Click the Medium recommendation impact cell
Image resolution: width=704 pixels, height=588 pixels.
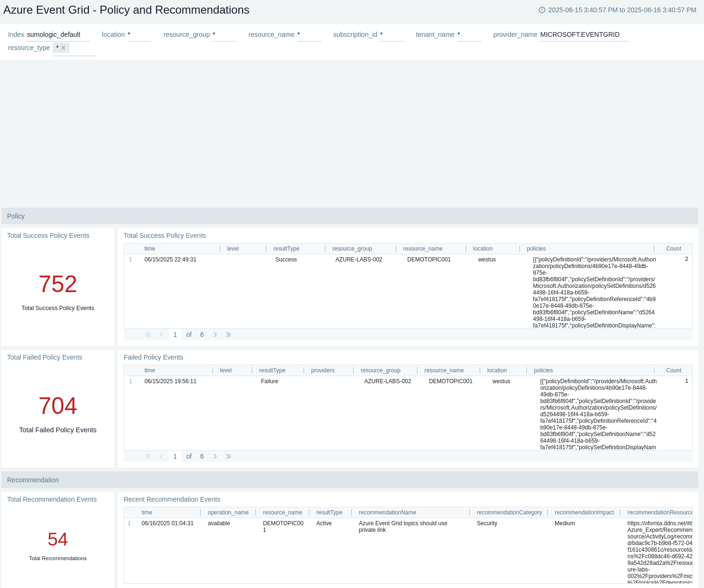click(565, 523)
